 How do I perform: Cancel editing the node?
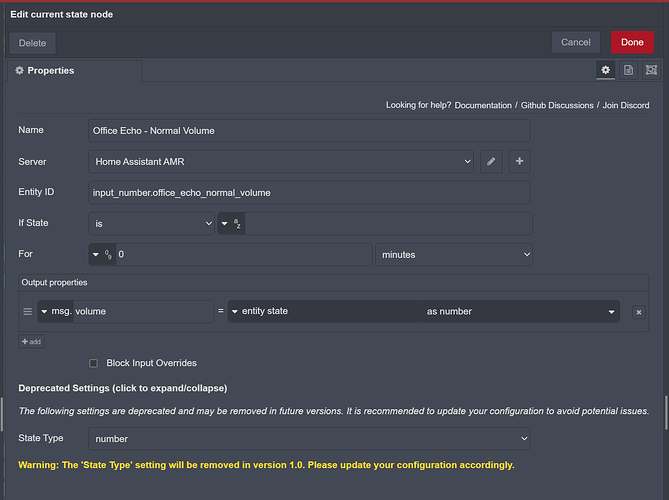[x=575, y=42]
